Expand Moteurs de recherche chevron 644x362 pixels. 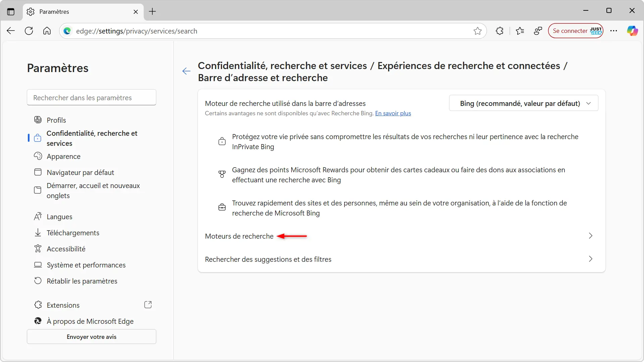(590, 236)
